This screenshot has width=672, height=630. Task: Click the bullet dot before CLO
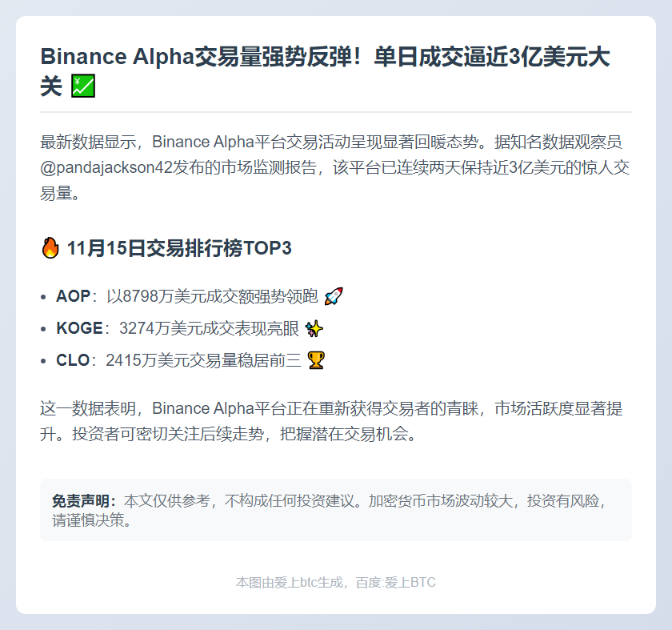click(43, 361)
